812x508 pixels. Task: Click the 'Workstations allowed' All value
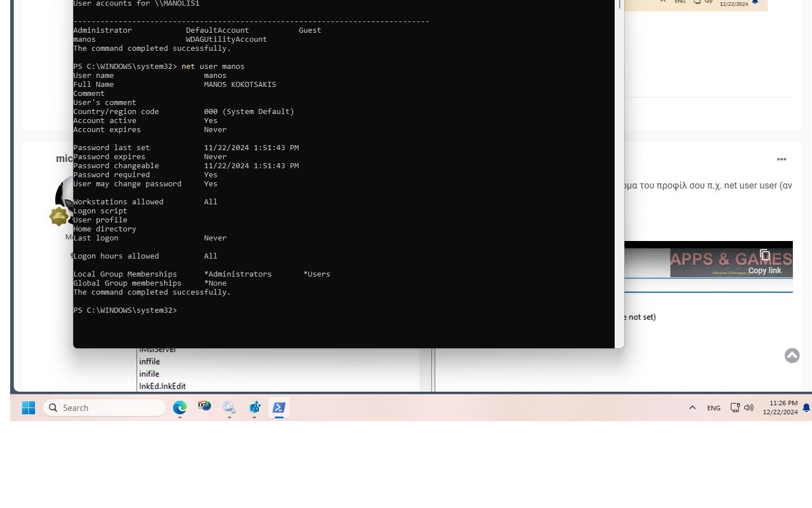tap(211, 202)
